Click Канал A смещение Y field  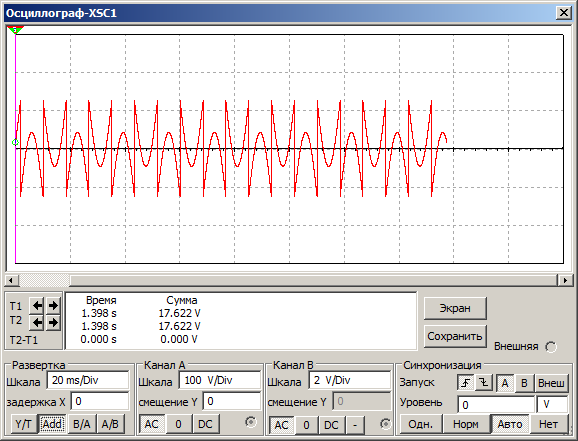(x=231, y=401)
